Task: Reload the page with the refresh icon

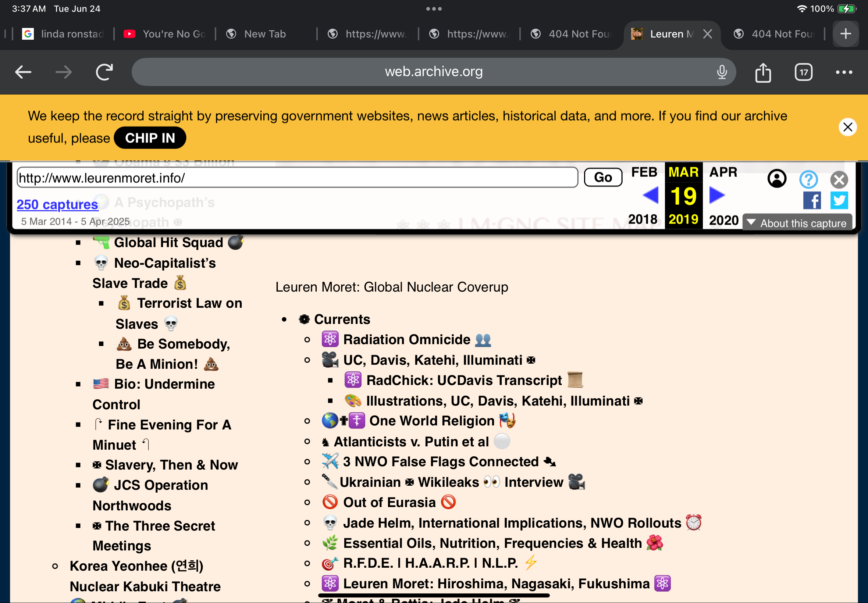Action: click(104, 72)
